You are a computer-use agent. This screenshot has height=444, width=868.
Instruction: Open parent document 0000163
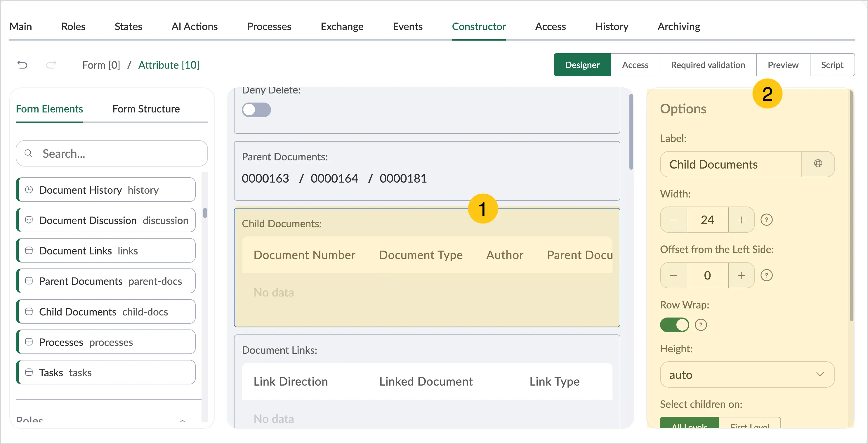tap(265, 178)
